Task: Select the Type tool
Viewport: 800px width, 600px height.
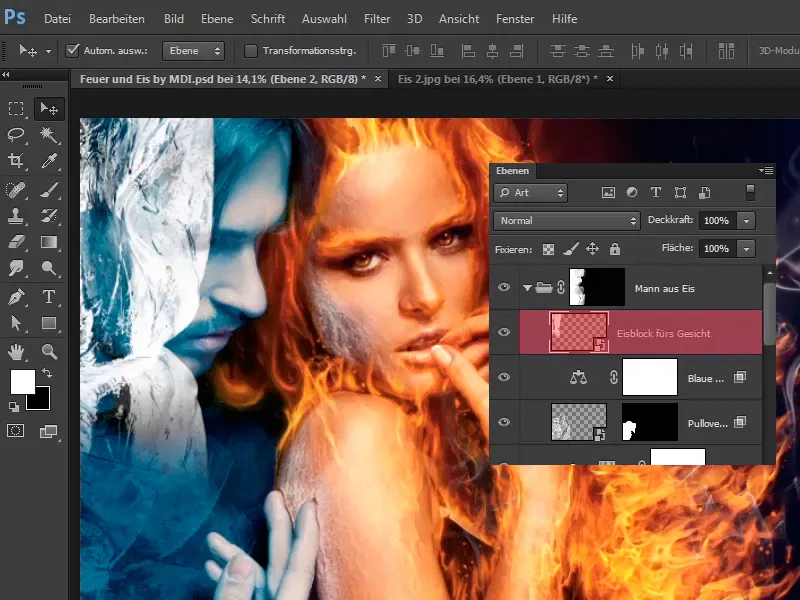Action: [49, 296]
